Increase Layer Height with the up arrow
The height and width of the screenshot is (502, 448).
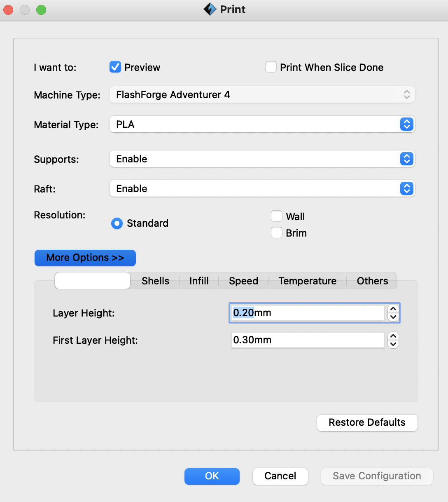(393, 309)
